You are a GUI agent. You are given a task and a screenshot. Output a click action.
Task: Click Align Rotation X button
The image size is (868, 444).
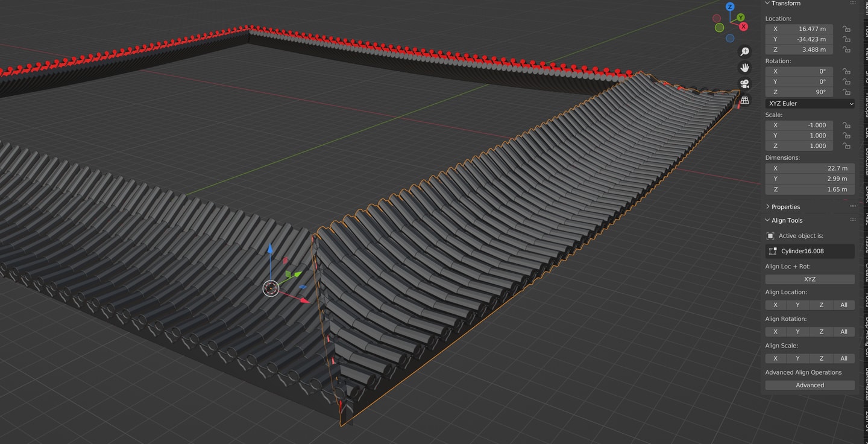pos(776,332)
